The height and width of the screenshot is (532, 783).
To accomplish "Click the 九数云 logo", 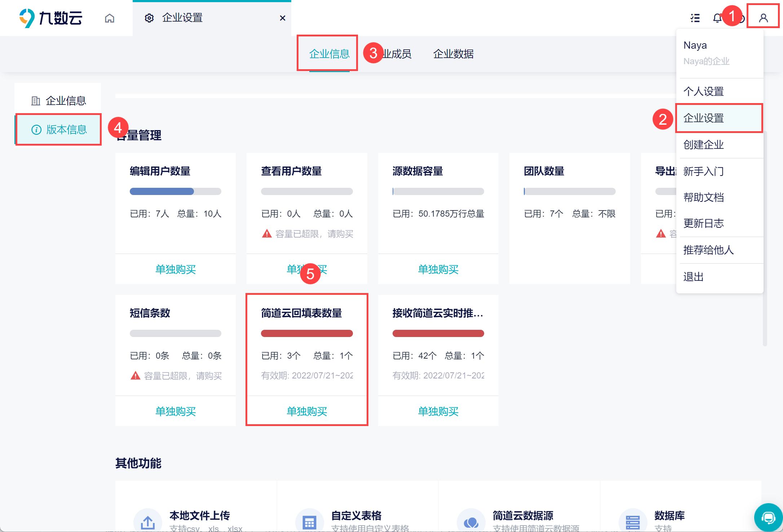I will (x=51, y=18).
